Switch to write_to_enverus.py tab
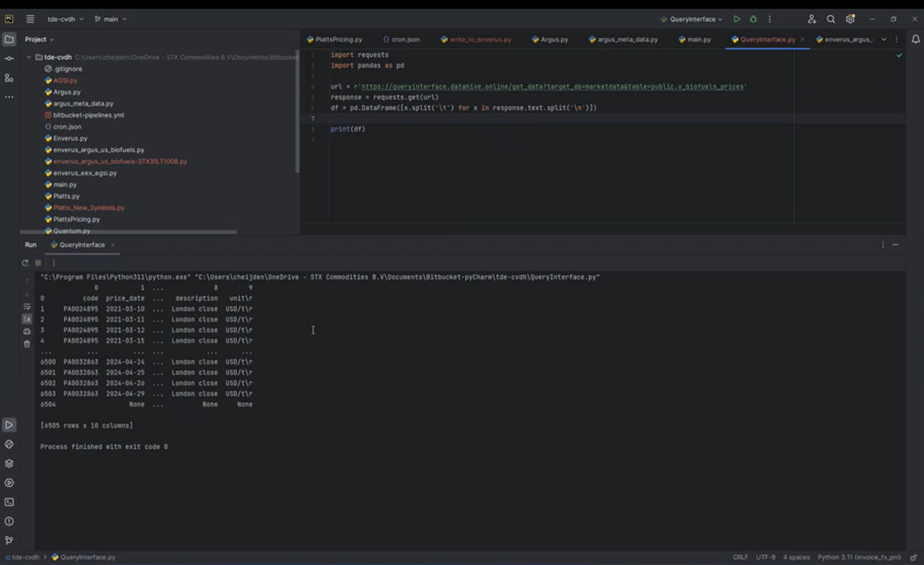 pos(476,39)
